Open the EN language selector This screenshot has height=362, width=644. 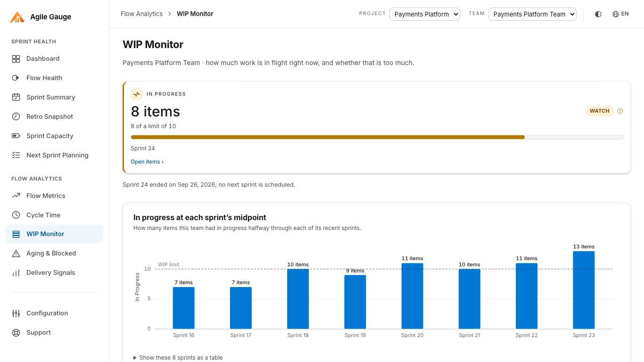[x=620, y=14]
